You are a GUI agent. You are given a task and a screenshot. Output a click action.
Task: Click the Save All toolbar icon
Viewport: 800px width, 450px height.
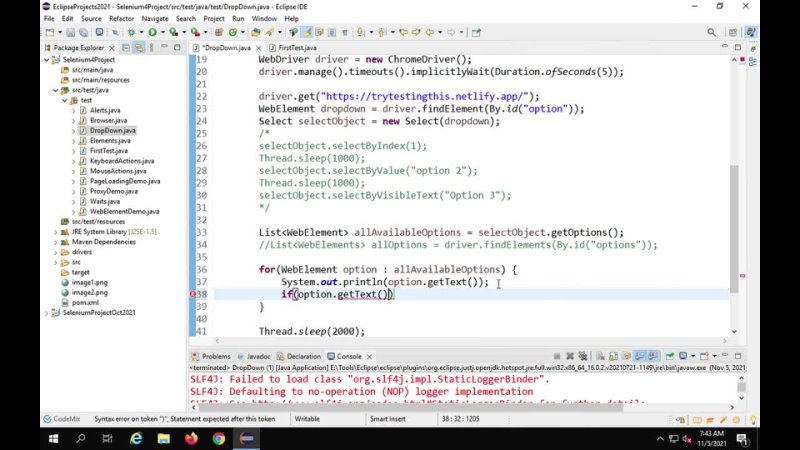click(x=83, y=32)
